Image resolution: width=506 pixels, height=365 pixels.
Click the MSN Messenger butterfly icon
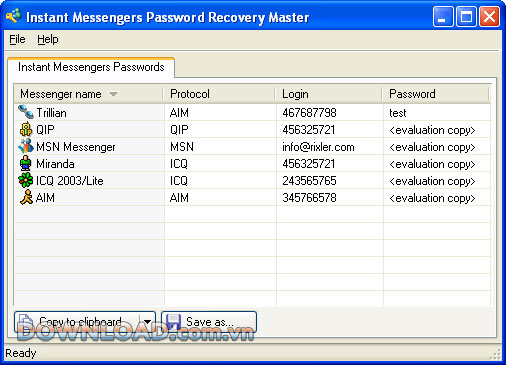pyautogui.click(x=26, y=146)
